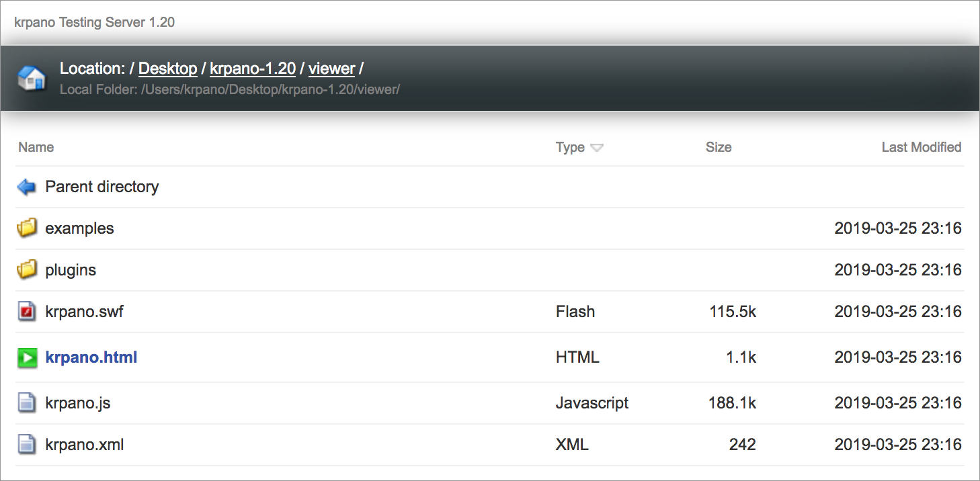Click the plugins folder icon
Viewport: 980px width, 481px height.
27,270
